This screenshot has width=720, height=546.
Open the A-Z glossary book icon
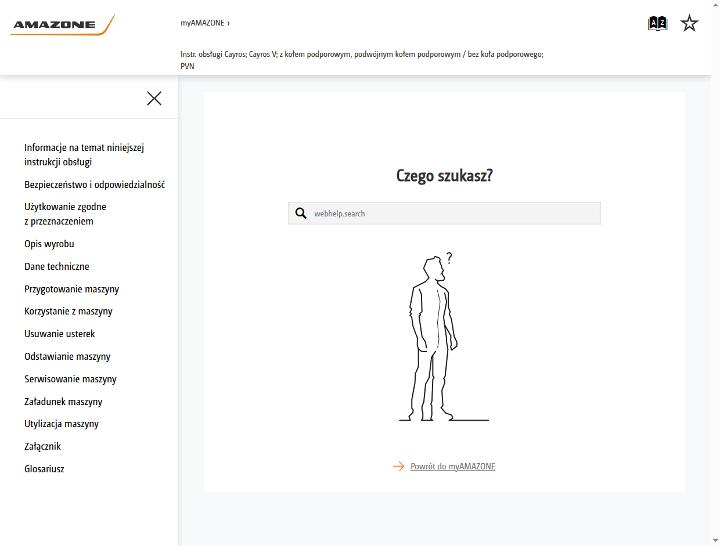(658, 23)
